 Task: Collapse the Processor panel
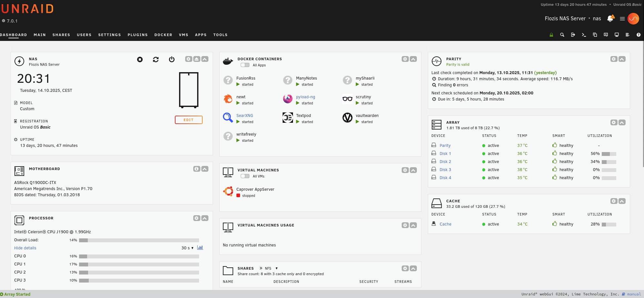pyautogui.click(x=205, y=218)
